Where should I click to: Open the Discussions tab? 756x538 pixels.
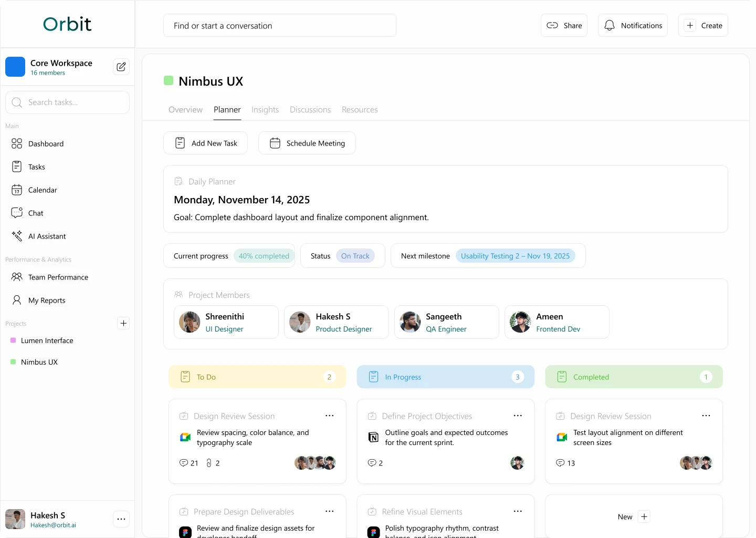pos(310,110)
